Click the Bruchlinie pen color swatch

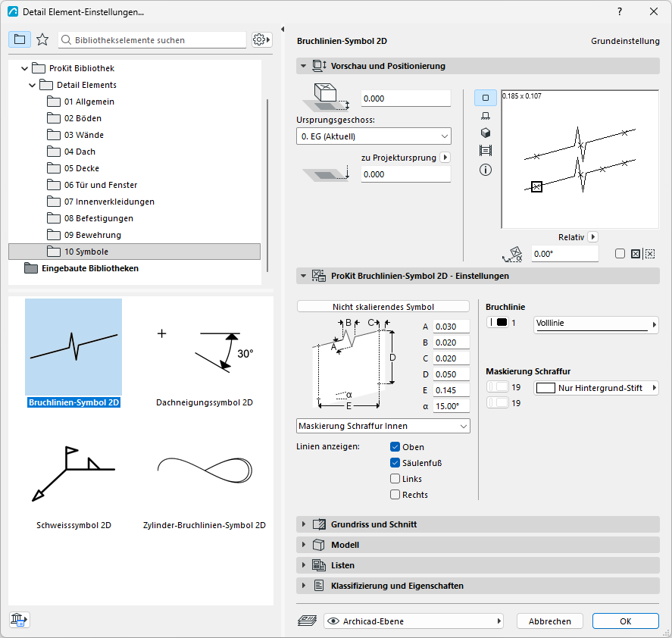pyautogui.click(x=498, y=323)
